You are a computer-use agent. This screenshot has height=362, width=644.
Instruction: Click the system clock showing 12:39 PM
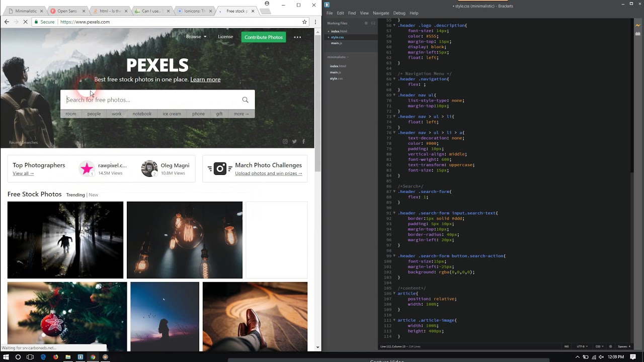[x=616, y=356]
